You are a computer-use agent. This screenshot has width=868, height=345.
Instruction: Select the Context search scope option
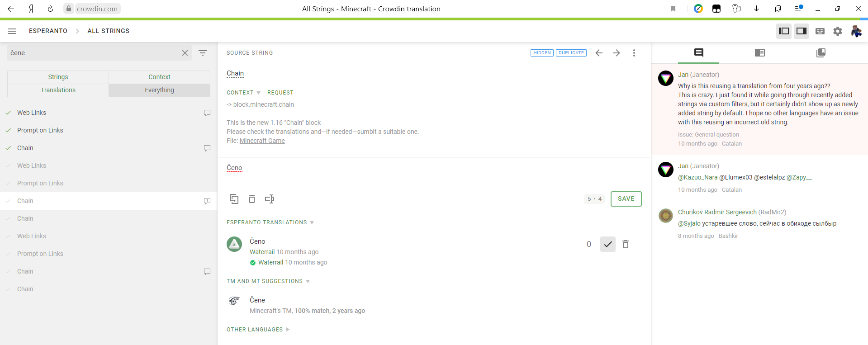pyautogui.click(x=159, y=77)
